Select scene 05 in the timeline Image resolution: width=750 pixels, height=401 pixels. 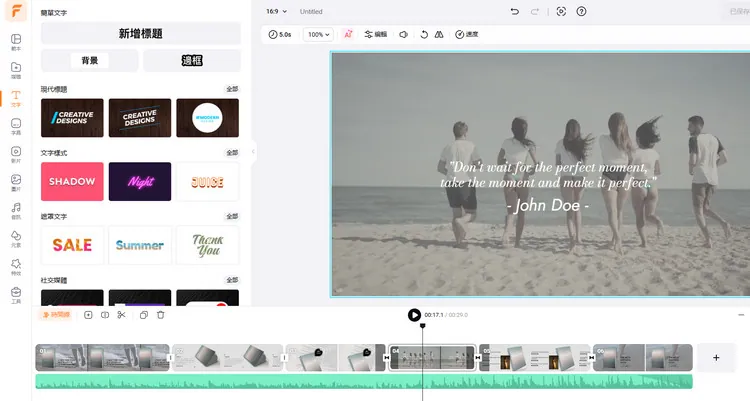pos(535,357)
